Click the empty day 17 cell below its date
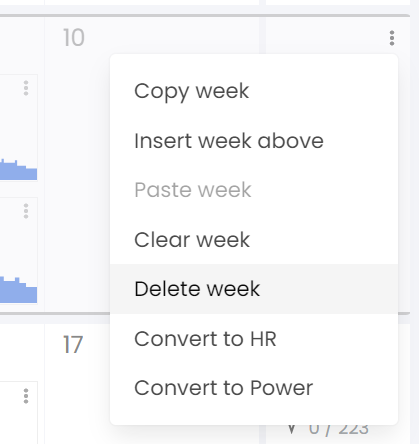 [x=77, y=400]
